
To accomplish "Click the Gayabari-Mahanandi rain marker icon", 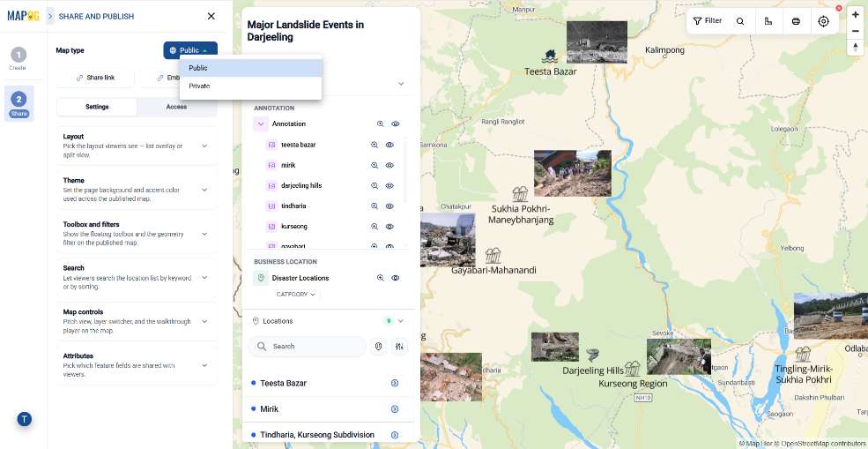I will pyautogui.click(x=493, y=256).
